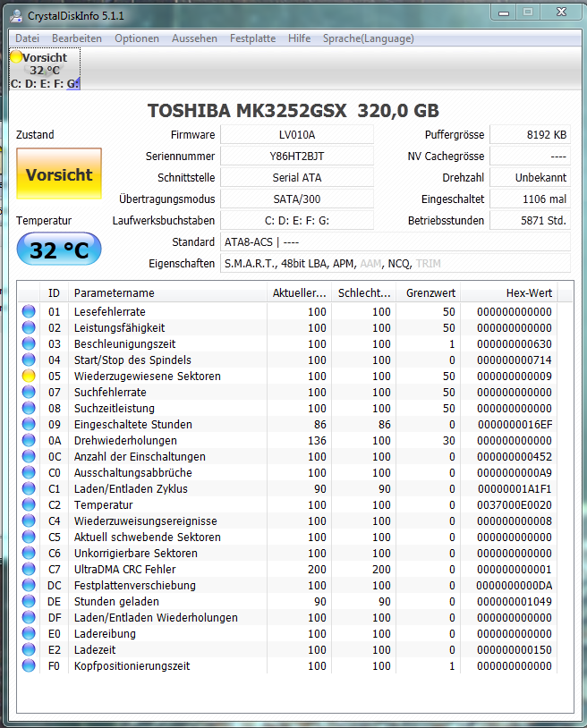The height and width of the screenshot is (728, 587).
Task: Click the Grenzwert column header
Action: (429, 292)
